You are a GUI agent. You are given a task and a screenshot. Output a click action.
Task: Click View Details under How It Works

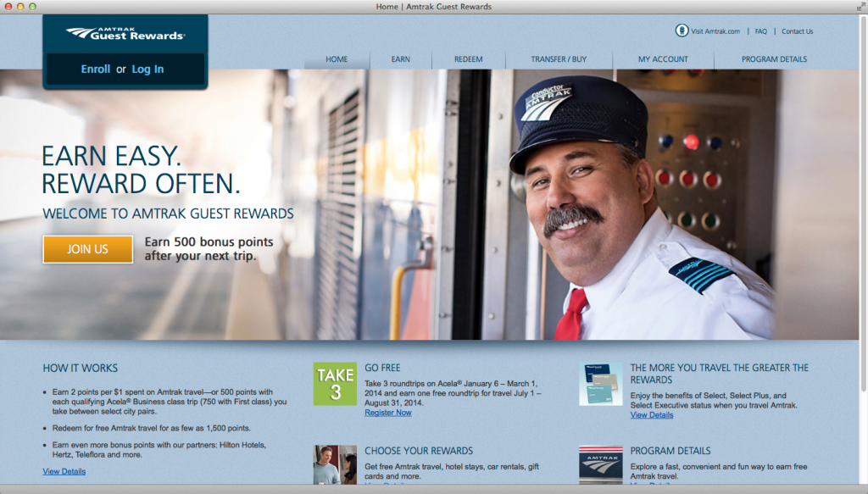[64, 471]
